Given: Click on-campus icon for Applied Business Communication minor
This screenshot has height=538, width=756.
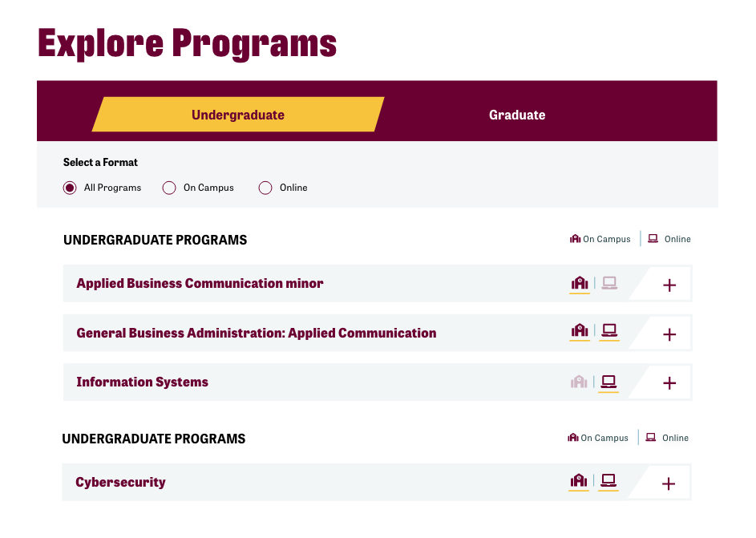Looking at the screenshot, I should (x=580, y=283).
